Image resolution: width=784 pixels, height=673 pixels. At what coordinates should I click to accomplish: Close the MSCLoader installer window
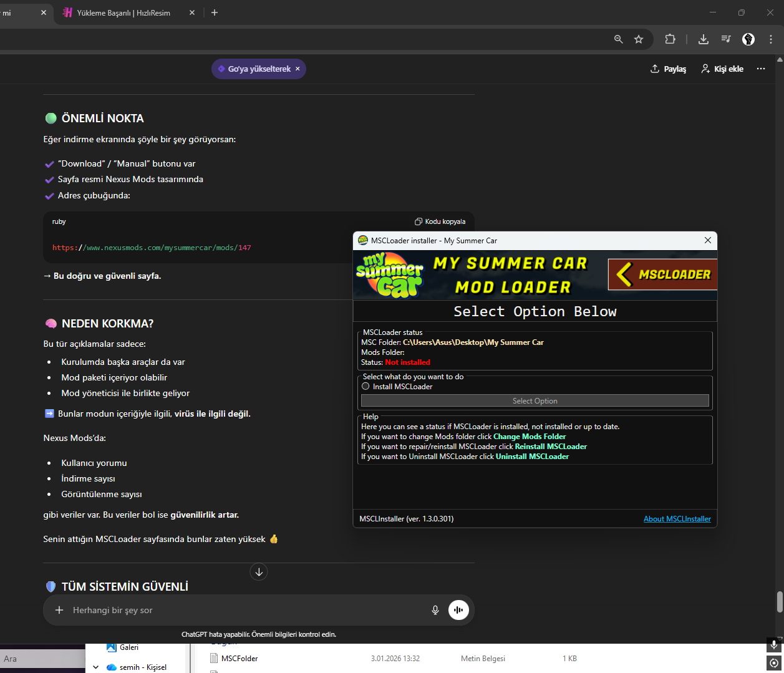point(708,240)
